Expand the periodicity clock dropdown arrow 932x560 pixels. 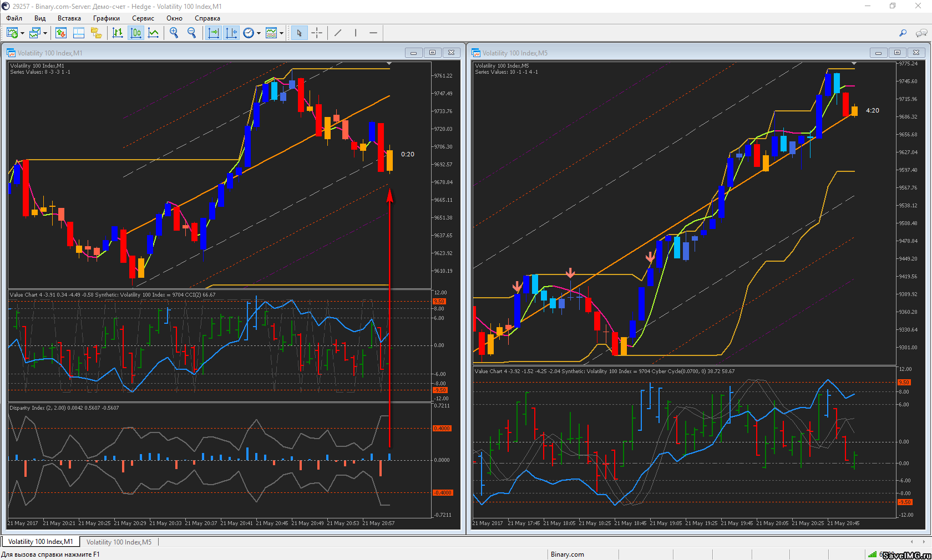(x=259, y=33)
